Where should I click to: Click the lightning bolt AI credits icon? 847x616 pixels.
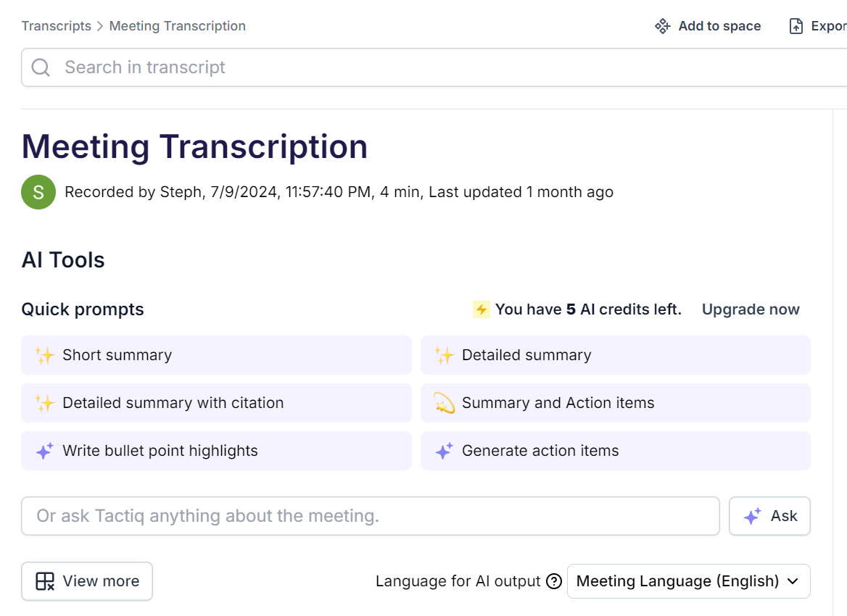click(482, 309)
